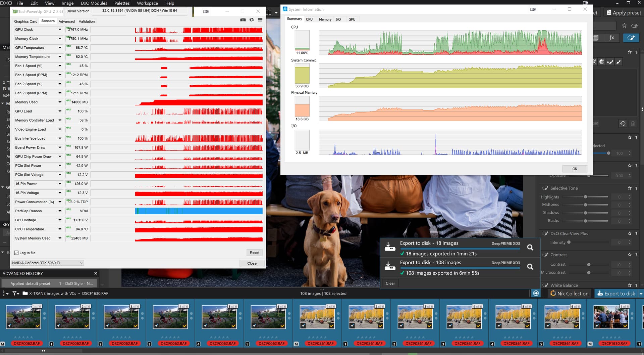Open NVIDIA GeForce RTX 5060 Ti dropdown
Image resolution: width=644 pixels, height=355 pixels.
(x=48, y=263)
